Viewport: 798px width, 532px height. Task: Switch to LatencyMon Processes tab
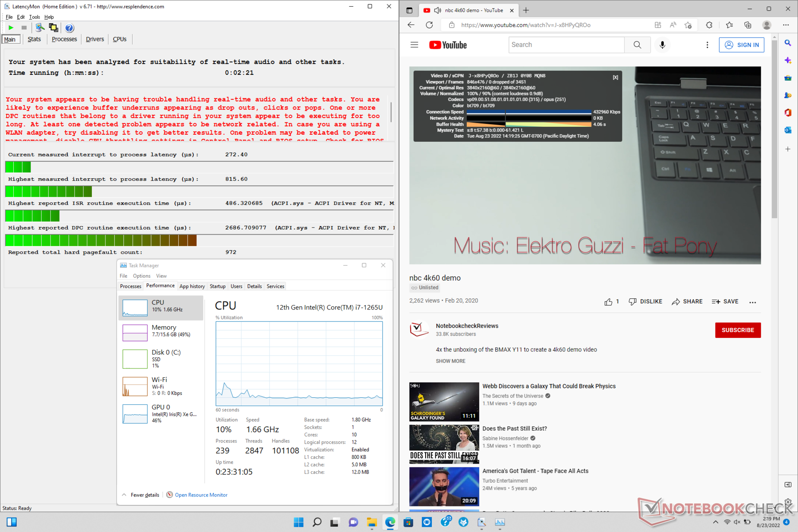pos(64,39)
